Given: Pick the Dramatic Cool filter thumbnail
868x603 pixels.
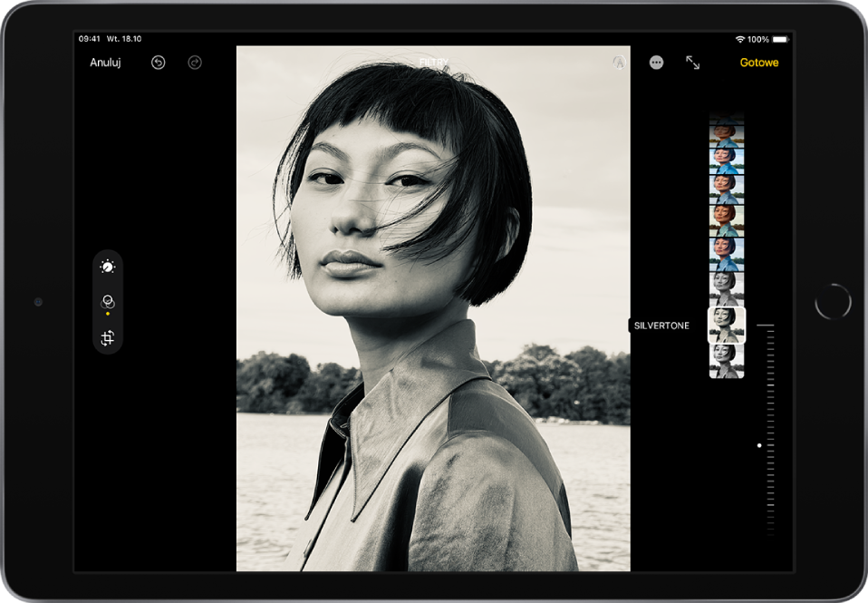Looking at the screenshot, I should coord(727,252).
